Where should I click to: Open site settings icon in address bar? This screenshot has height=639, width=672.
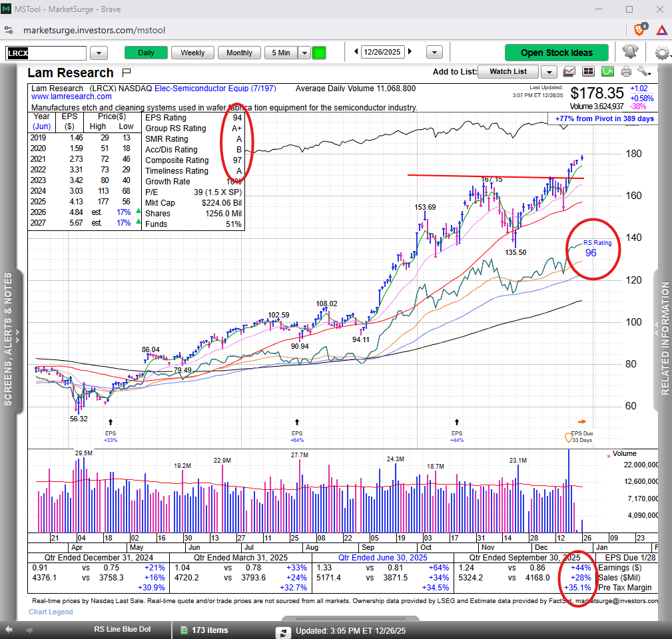click(x=9, y=30)
